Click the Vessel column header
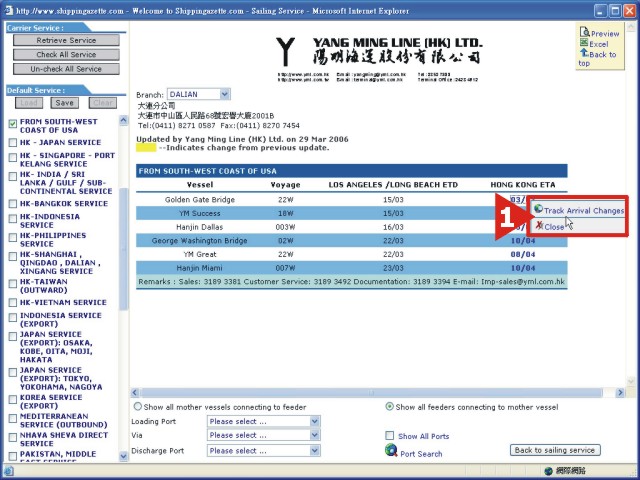Viewport: 640px width, 480px height. [200, 184]
